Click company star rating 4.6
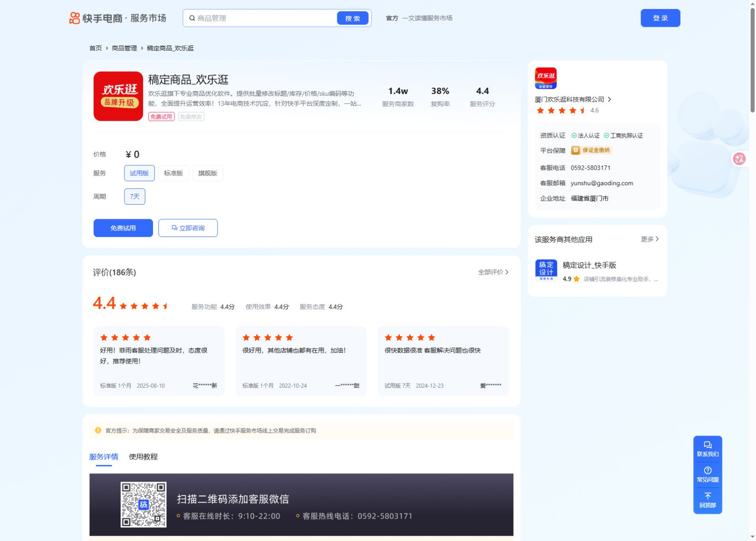This screenshot has width=756, height=541. 561,110
